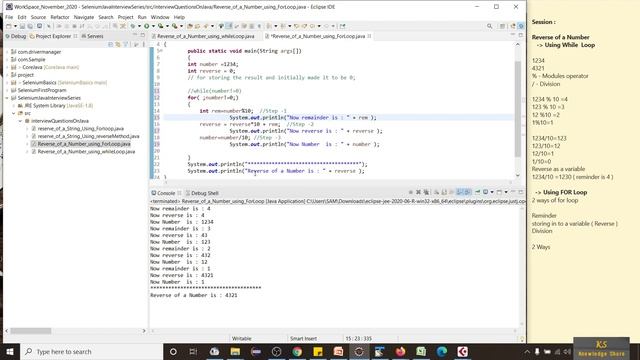640x360 pixels.
Task: Click the Debug bug toolbar icon
Action: pyautogui.click(x=133, y=26)
